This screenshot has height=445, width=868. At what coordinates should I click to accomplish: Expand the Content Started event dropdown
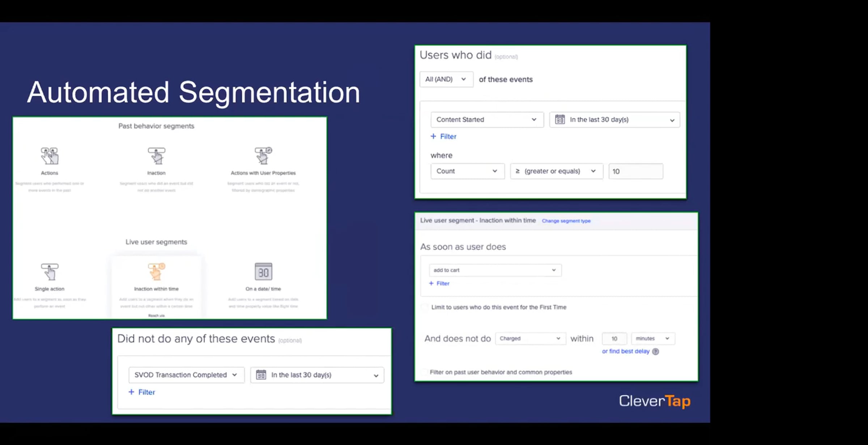pos(486,120)
